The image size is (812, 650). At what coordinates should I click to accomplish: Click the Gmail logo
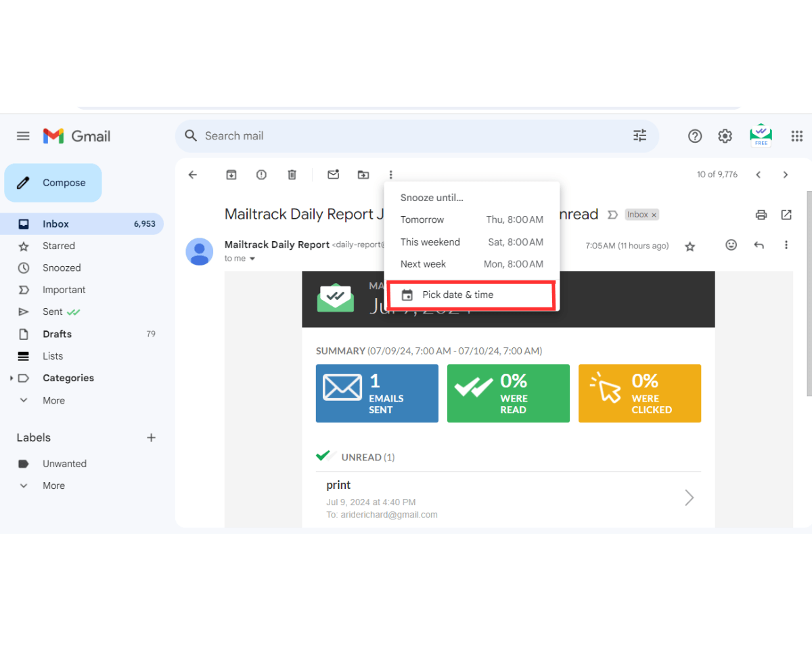(x=76, y=136)
